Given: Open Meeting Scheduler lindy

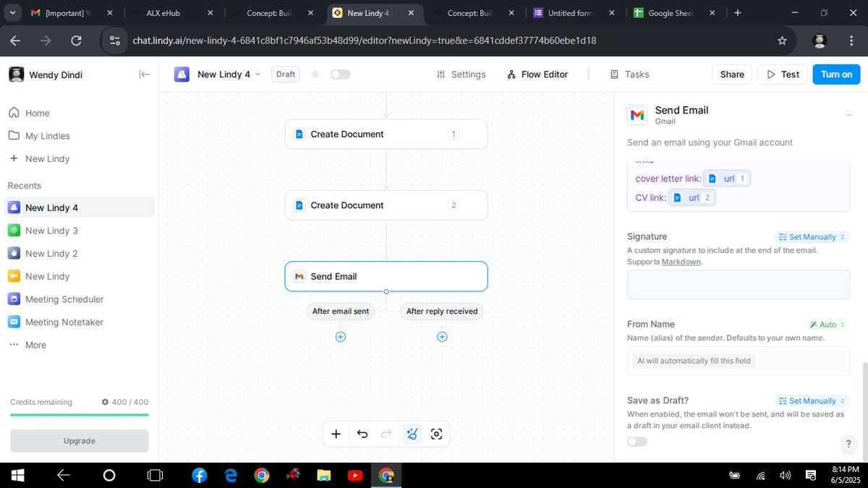Looking at the screenshot, I should pyautogui.click(x=79, y=299).
